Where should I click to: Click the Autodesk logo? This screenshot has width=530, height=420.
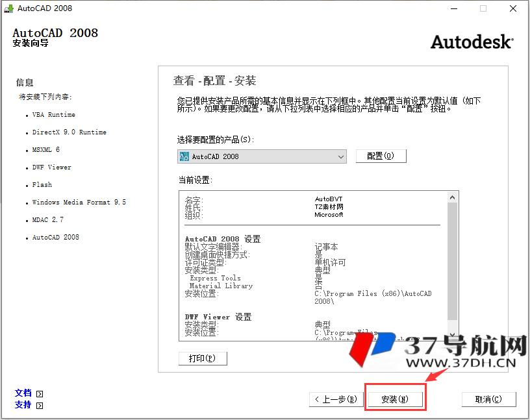(x=472, y=42)
